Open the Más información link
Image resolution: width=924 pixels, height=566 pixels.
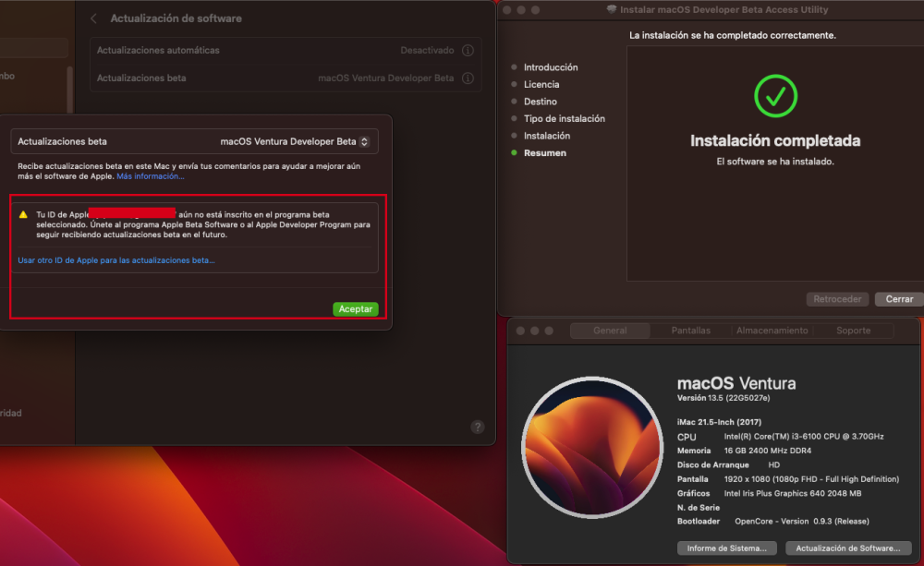[151, 176]
